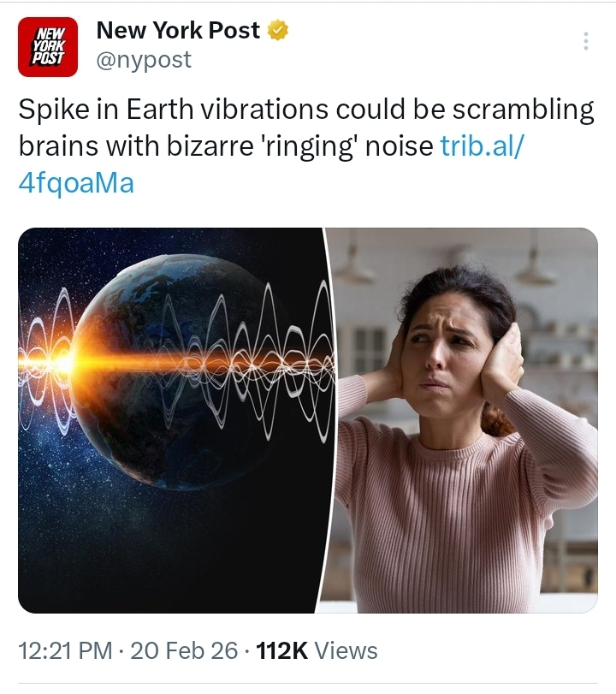Screen dimensions: 616x694
Task: Click the 12:21 PM timestamp
Action: click(65, 650)
